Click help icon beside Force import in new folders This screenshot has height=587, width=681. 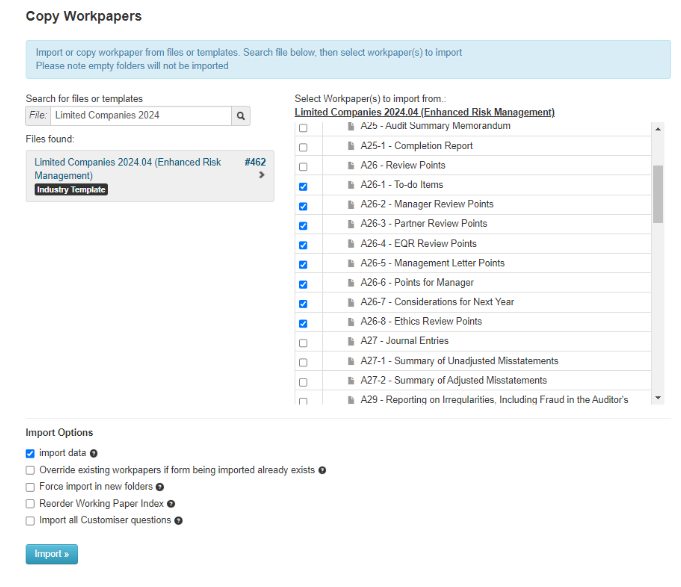[161, 487]
